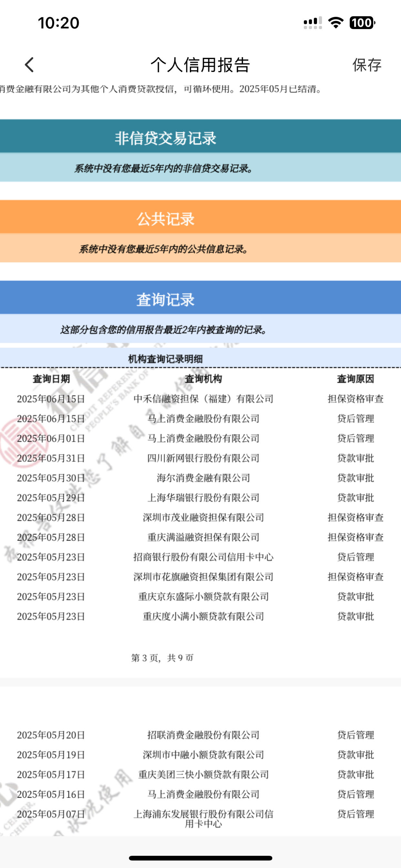401x868 pixels.
Task: Tap the 2025年05月29日 date cell
Action: [x=51, y=498]
